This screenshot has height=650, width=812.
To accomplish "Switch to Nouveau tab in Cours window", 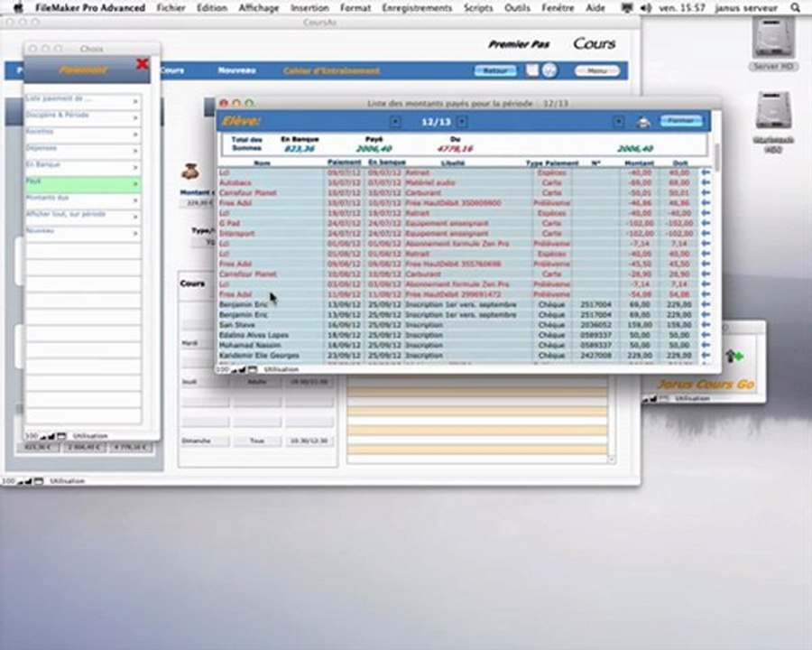I will click(x=236, y=70).
